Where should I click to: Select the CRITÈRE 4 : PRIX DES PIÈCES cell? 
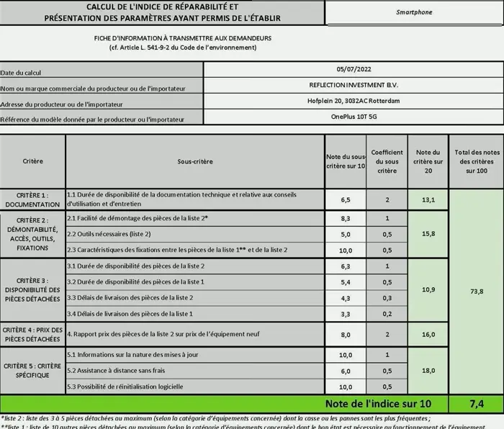click(33, 334)
